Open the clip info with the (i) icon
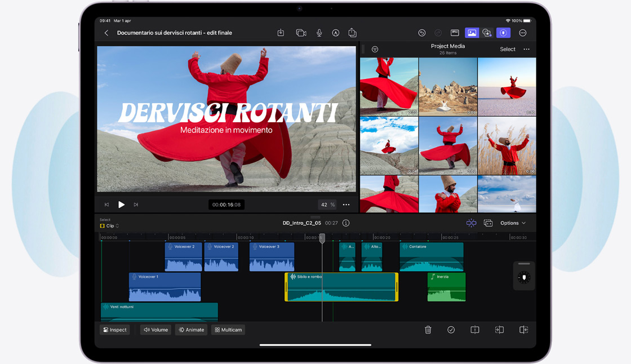The height and width of the screenshot is (364, 631). click(346, 223)
